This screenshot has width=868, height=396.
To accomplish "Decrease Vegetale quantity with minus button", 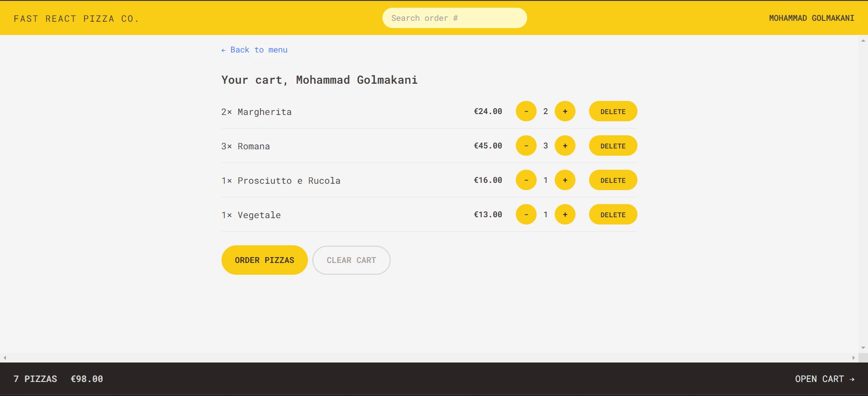I will tap(526, 215).
